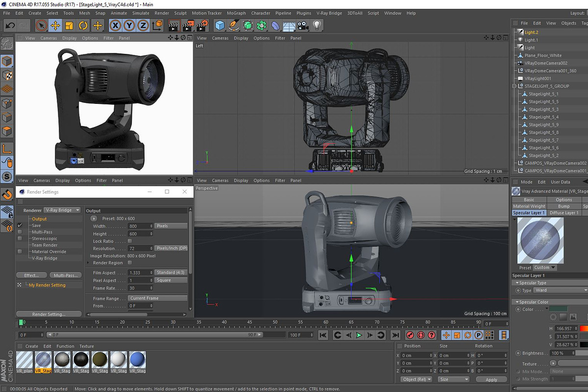Viewport: 588px width, 392px height.
Task: Toggle the Y axis lock
Action: click(x=129, y=25)
